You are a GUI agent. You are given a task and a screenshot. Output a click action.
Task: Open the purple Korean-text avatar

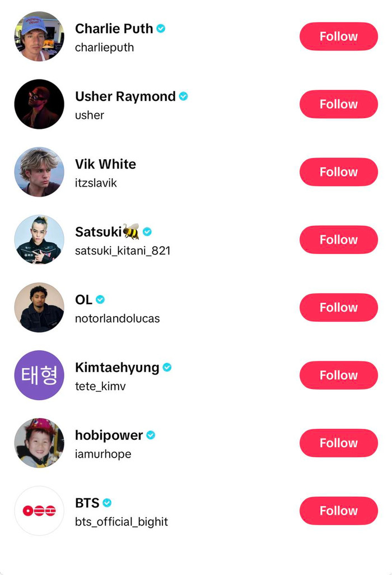tap(39, 375)
